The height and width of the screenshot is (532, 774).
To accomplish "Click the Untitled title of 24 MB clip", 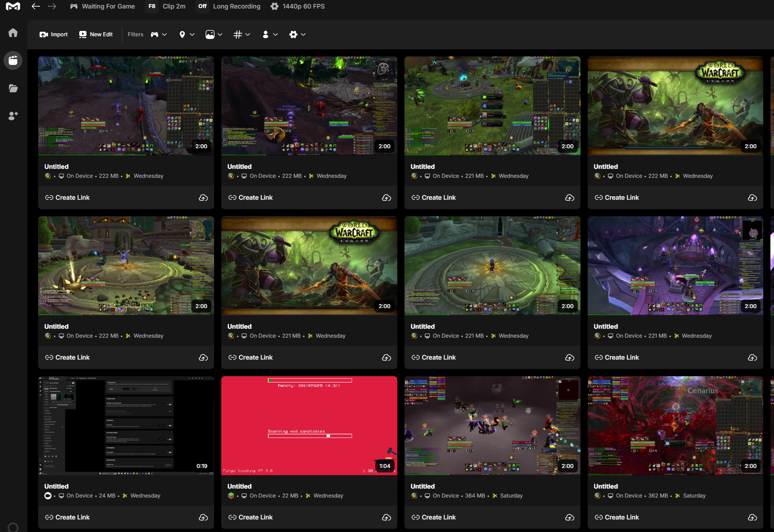I will pos(56,486).
